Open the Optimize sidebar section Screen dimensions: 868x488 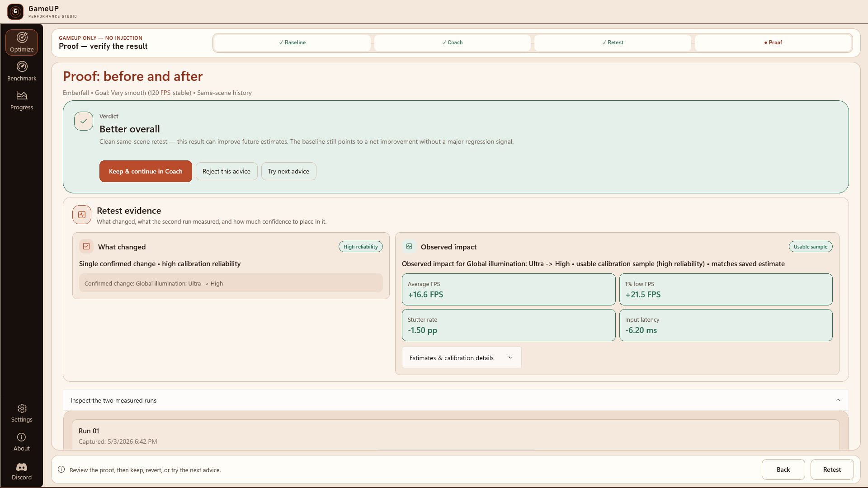point(22,42)
